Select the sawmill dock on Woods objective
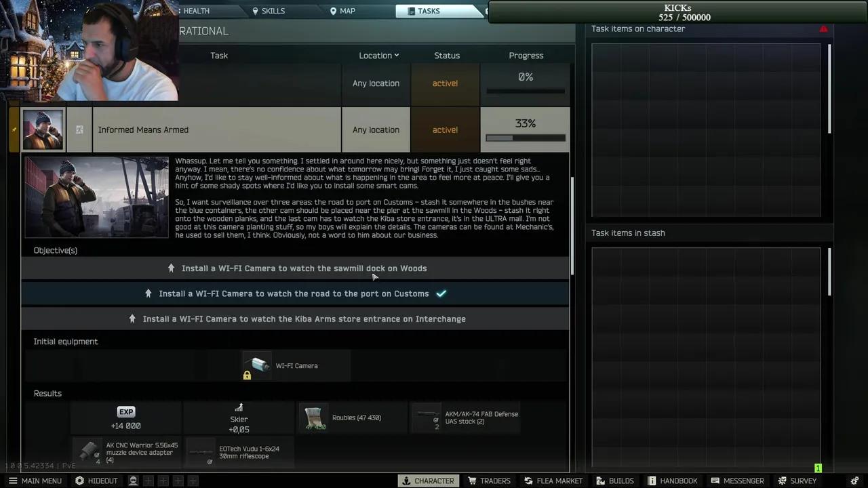 tap(296, 268)
